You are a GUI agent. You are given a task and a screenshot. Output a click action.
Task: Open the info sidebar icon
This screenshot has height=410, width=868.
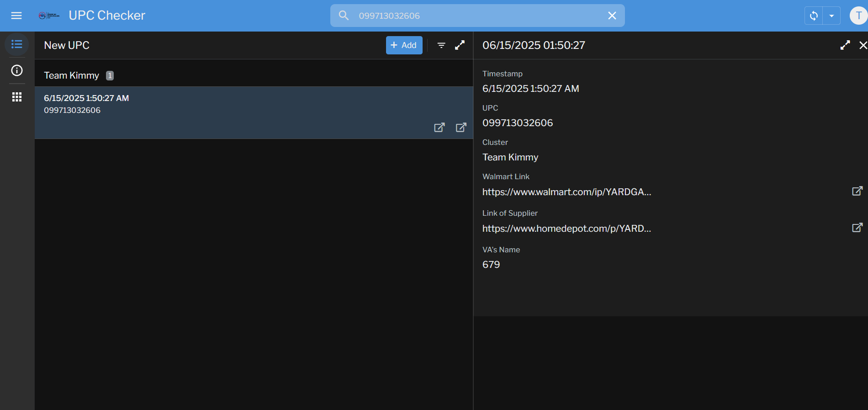point(17,70)
